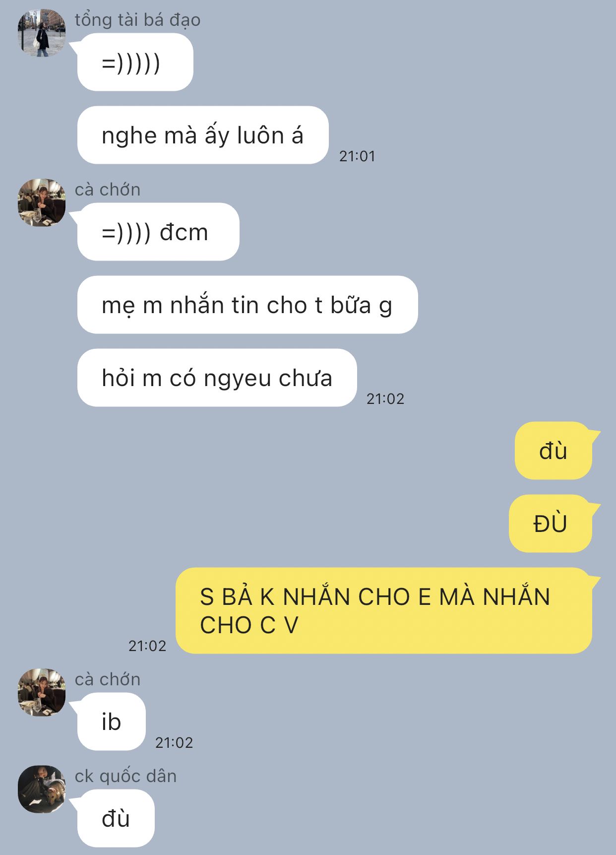Click the 'cà chớn' name above 'ib'
Image resolution: width=616 pixels, height=855 pixels.
(108, 679)
